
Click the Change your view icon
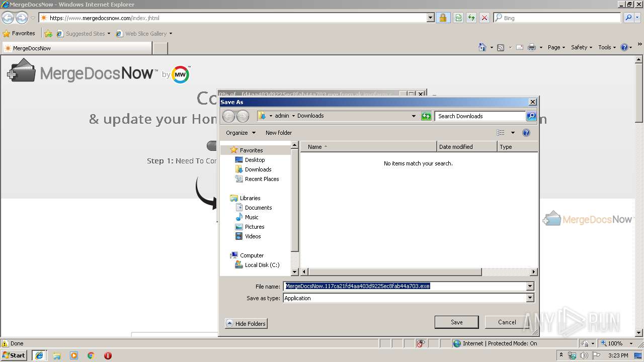[x=500, y=133]
